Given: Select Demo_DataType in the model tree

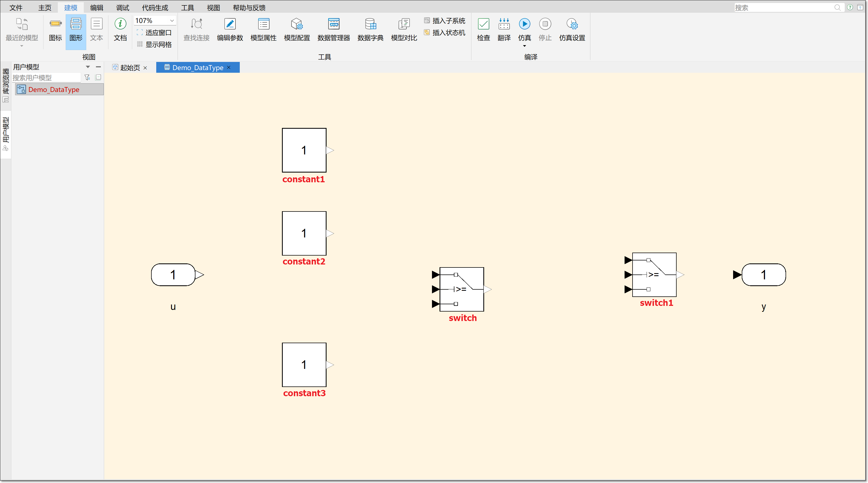Looking at the screenshot, I should (59, 89).
